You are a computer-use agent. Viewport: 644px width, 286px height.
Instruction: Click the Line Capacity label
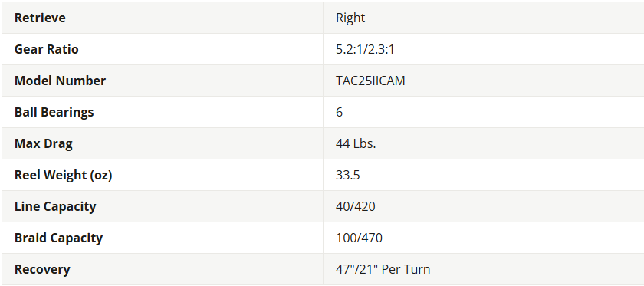[x=55, y=206]
